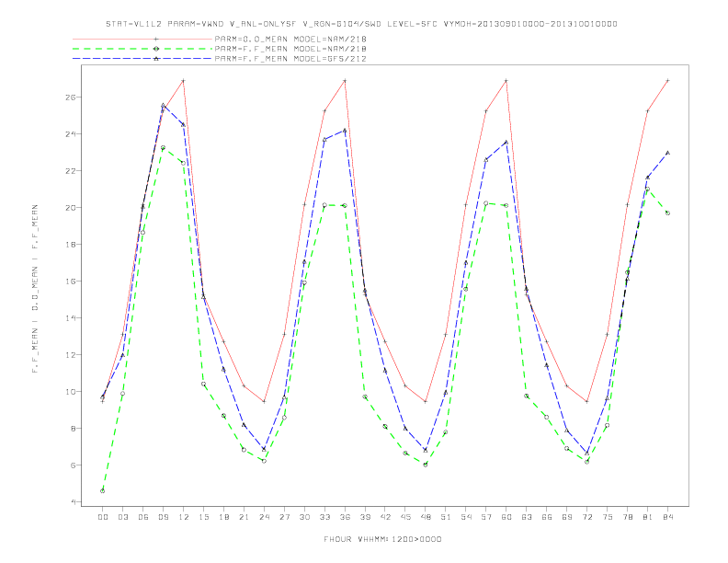The width and height of the screenshot is (728, 563).
Task: Click y-axis tick label 12
Action: click(x=70, y=355)
